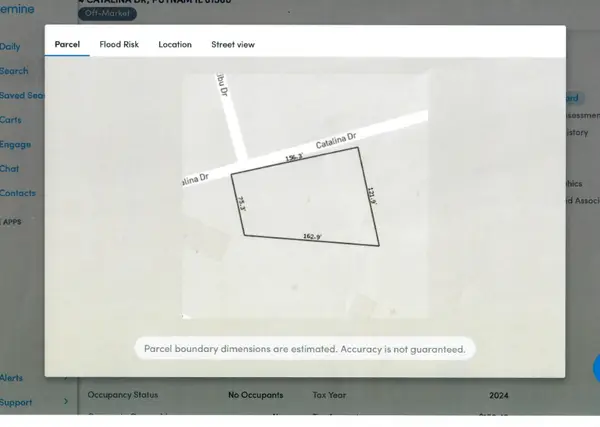Click the Remine logo

point(17,8)
